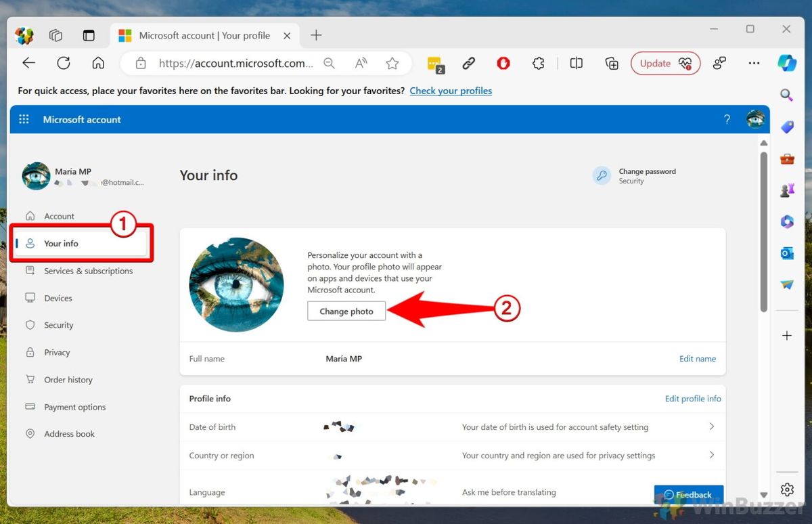
Task: Click the Extensions puzzle icon
Action: (x=539, y=63)
